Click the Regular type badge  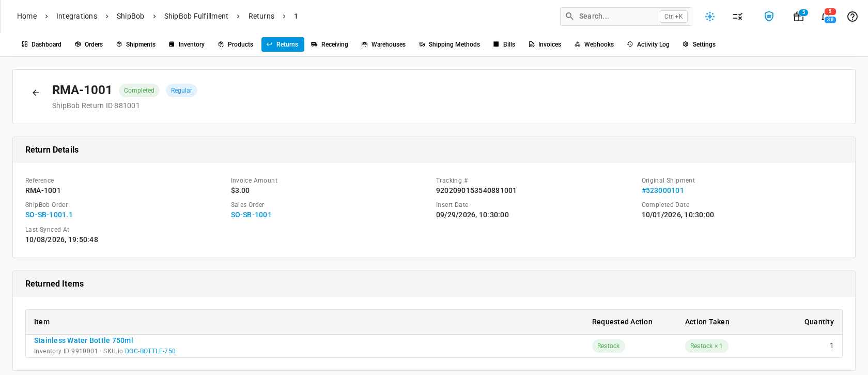(x=181, y=91)
